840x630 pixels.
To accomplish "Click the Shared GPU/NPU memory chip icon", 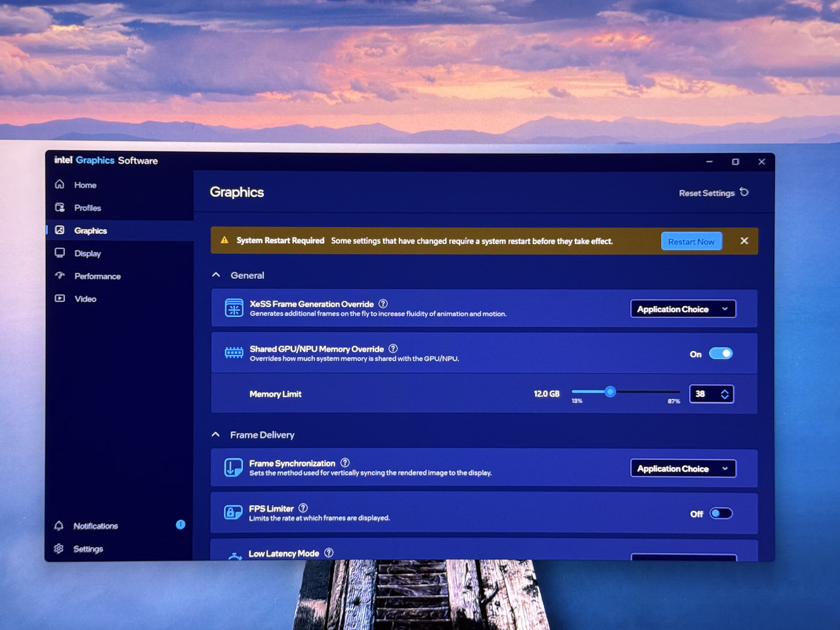I will point(234,353).
